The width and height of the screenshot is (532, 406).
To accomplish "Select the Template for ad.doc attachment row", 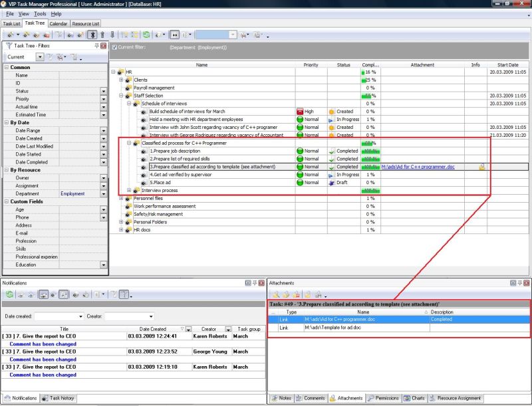I will tap(332, 328).
